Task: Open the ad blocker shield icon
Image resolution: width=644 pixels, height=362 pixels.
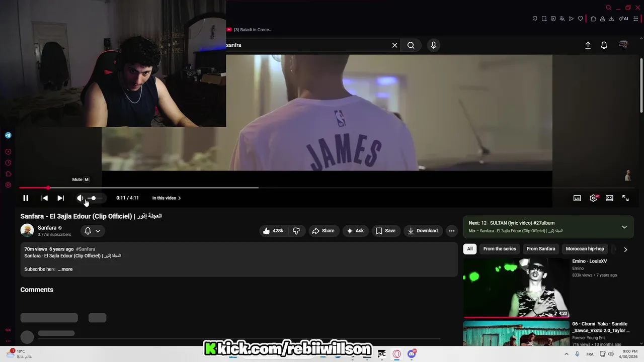Action: 553,19
